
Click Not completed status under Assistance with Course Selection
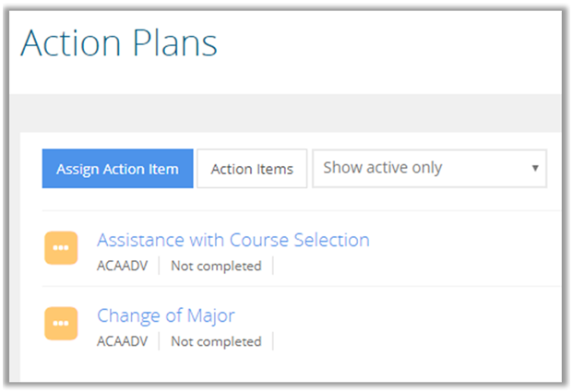[x=216, y=266]
